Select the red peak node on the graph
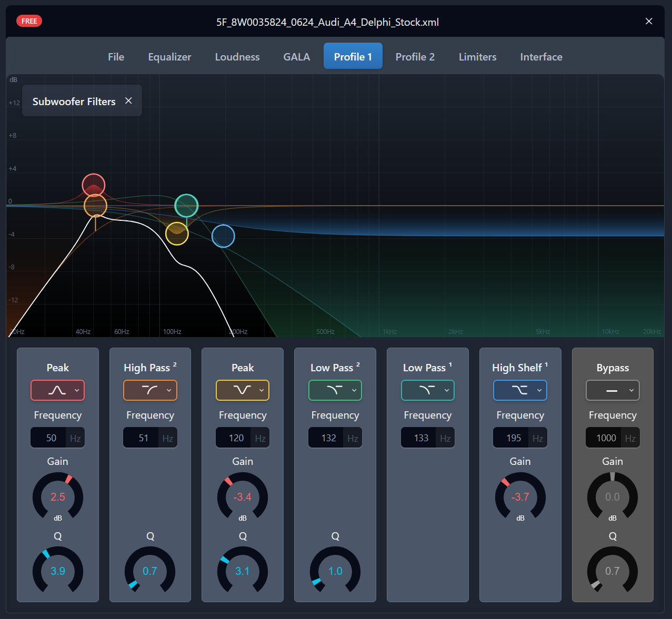The width and height of the screenshot is (672, 619). [93, 185]
